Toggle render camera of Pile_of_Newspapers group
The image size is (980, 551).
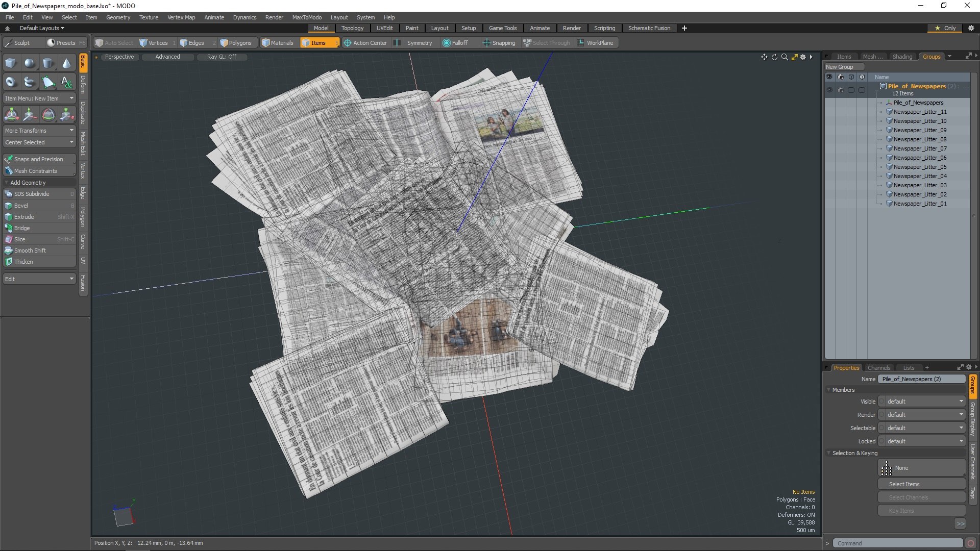[841, 90]
